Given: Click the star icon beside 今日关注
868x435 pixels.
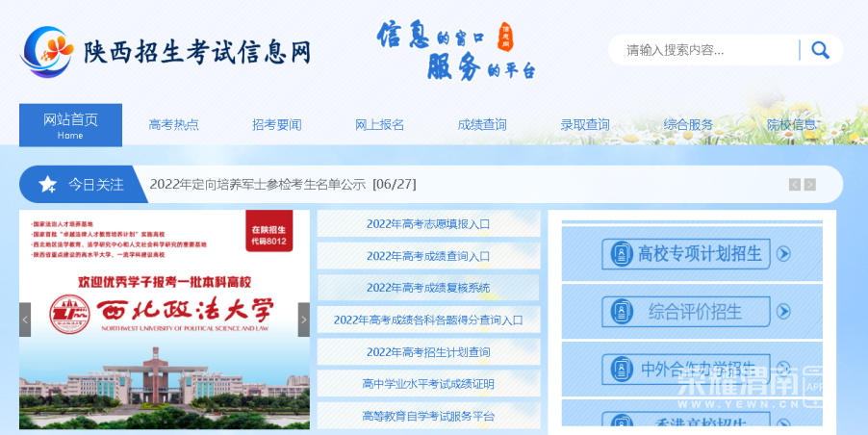Looking at the screenshot, I should [x=48, y=184].
